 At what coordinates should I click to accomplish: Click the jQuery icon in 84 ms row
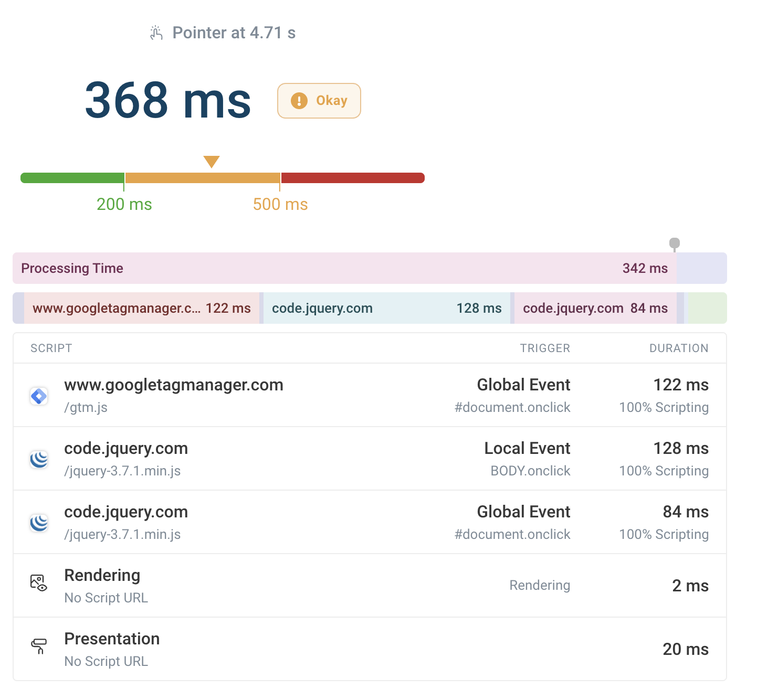pos(39,523)
